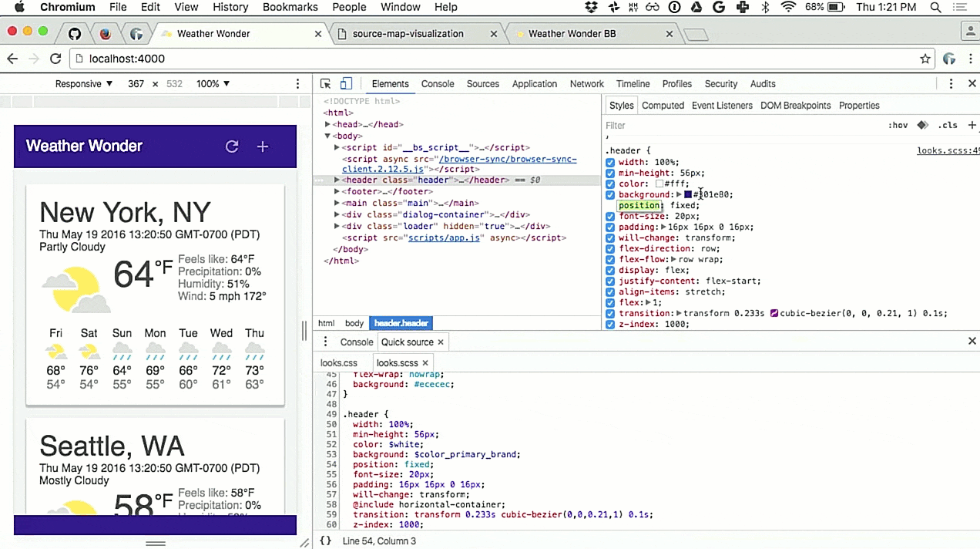Bookmark page with the star icon
The image size is (980, 549).
(x=925, y=59)
